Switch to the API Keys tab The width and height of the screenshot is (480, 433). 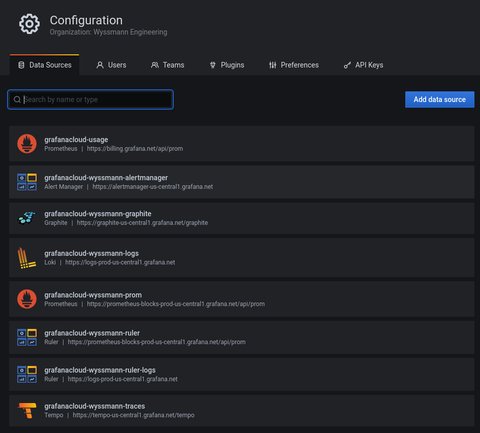click(364, 65)
